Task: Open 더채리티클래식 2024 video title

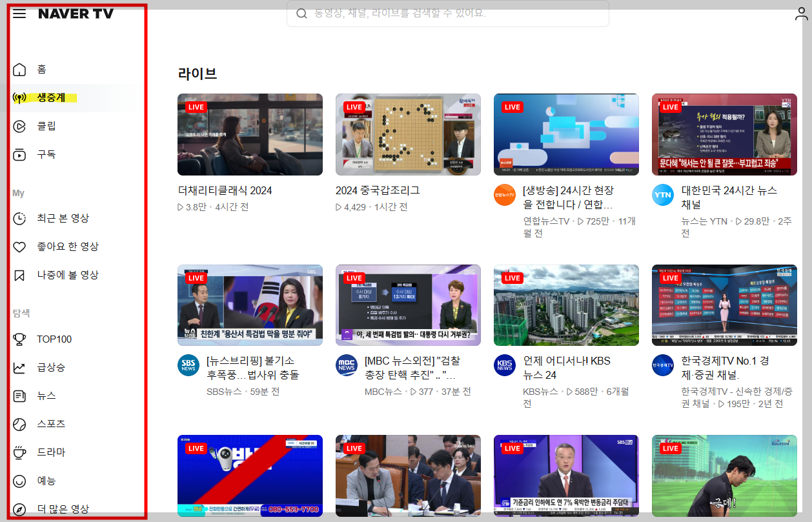Action: pyautogui.click(x=225, y=190)
